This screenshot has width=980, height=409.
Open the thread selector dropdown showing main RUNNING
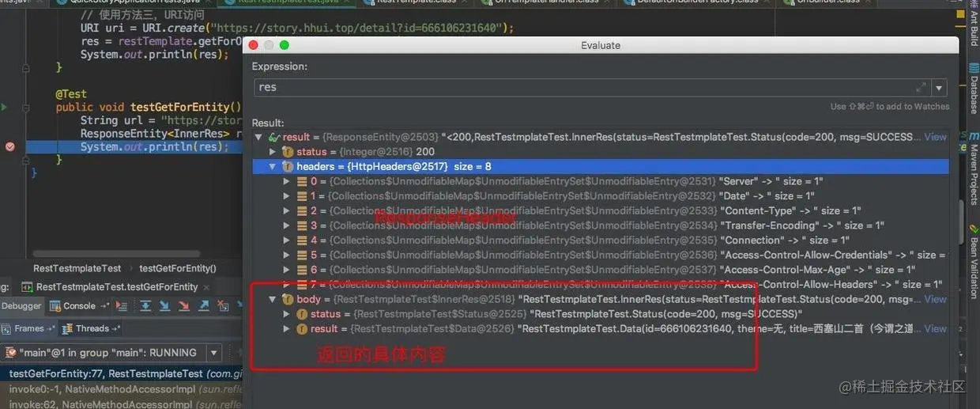click(213, 353)
